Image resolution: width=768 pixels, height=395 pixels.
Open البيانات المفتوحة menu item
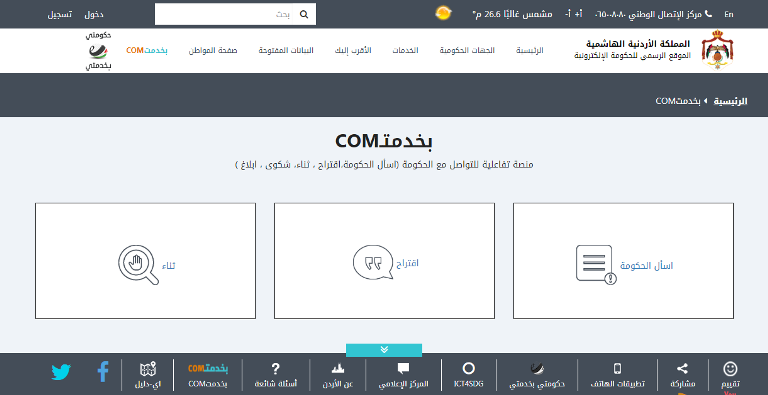286,50
